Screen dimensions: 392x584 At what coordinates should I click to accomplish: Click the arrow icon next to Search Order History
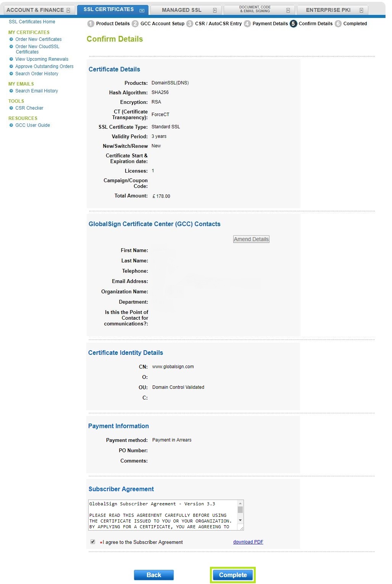pos(11,73)
